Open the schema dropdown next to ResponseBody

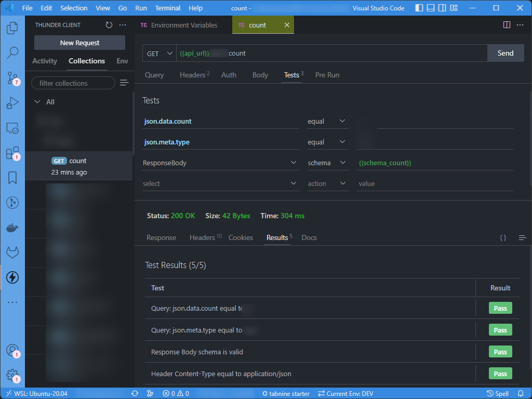point(328,163)
